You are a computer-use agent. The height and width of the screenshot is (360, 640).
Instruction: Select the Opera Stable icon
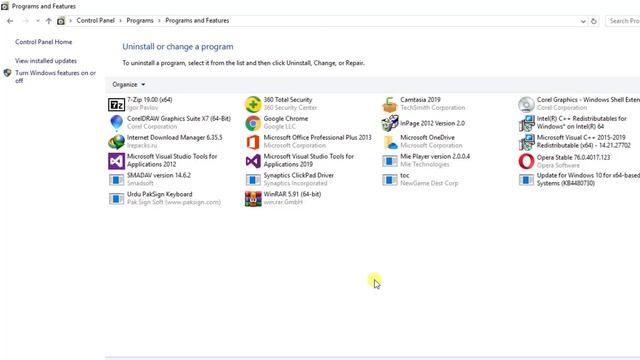point(527,161)
